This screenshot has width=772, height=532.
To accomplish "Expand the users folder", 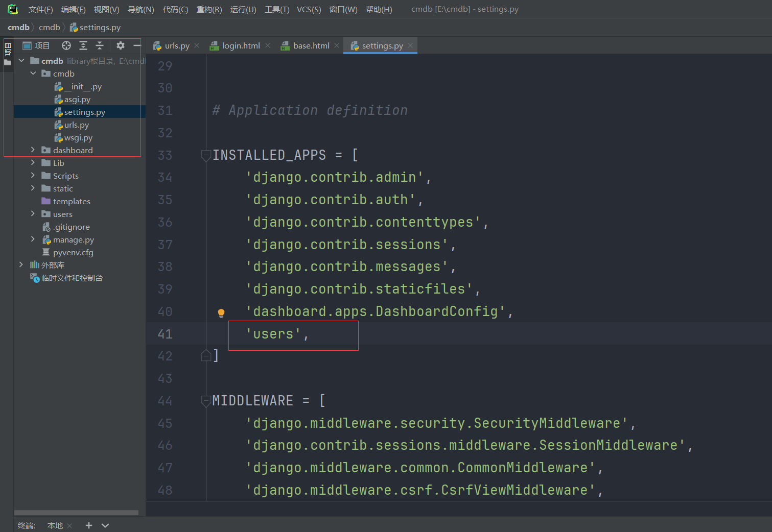I will [33, 214].
